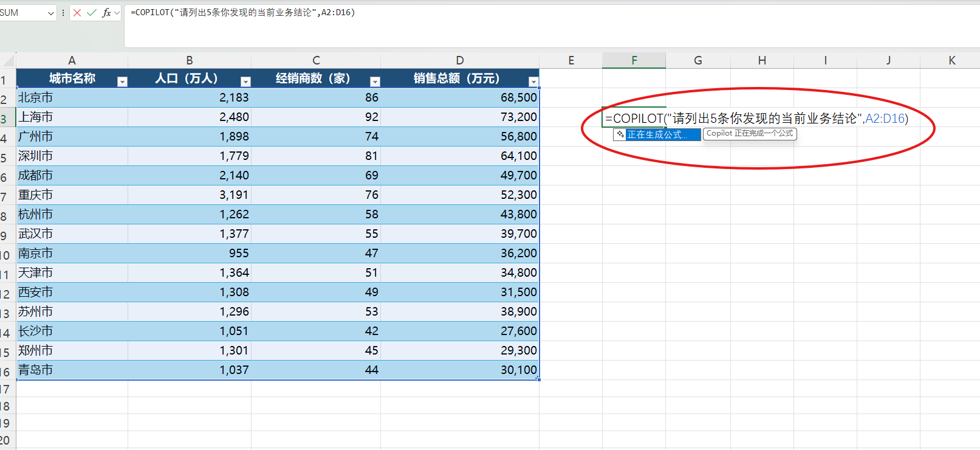Select the 青岛市 cell
980x450 pixels.
click(72, 370)
